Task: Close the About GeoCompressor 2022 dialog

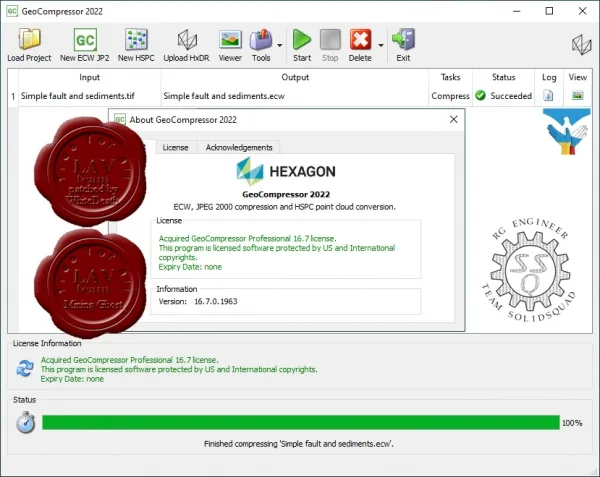Action: coord(453,119)
